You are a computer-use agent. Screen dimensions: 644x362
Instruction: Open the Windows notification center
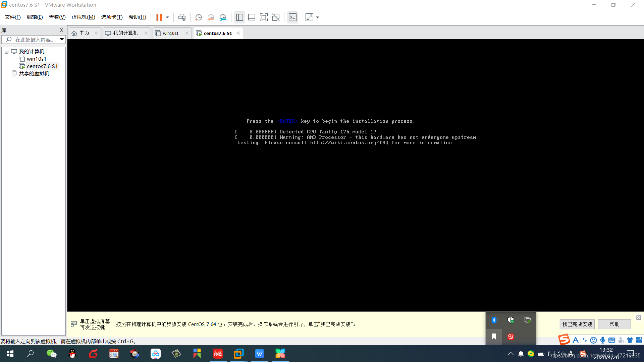(x=630, y=354)
